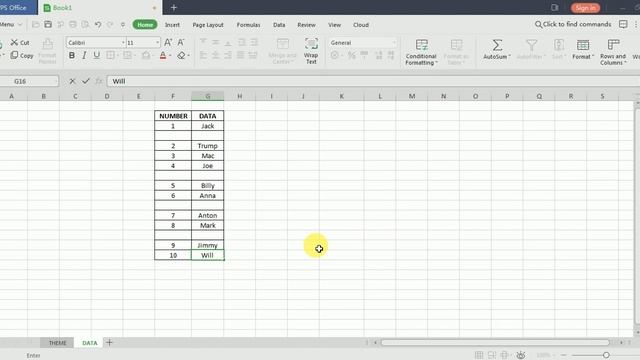
Task: Select the Home ribbon tab
Action: [145, 24]
